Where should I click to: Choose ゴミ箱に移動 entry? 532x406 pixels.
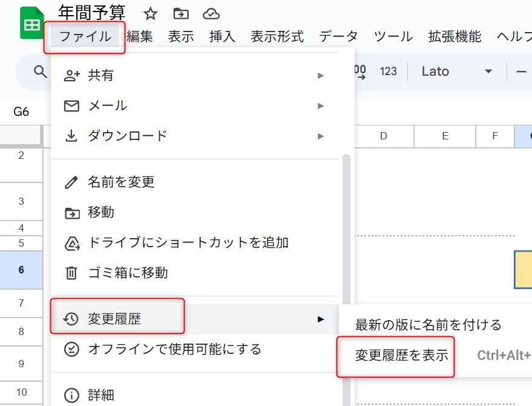(x=195, y=273)
